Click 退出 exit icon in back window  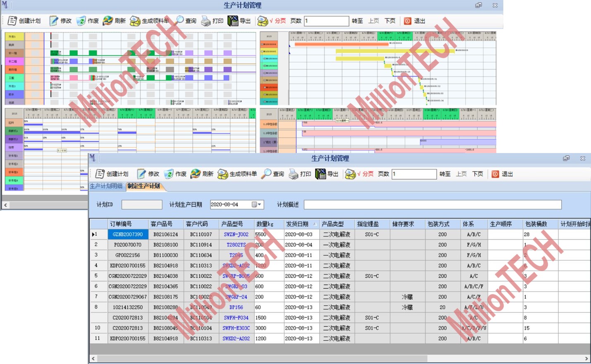click(x=407, y=21)
